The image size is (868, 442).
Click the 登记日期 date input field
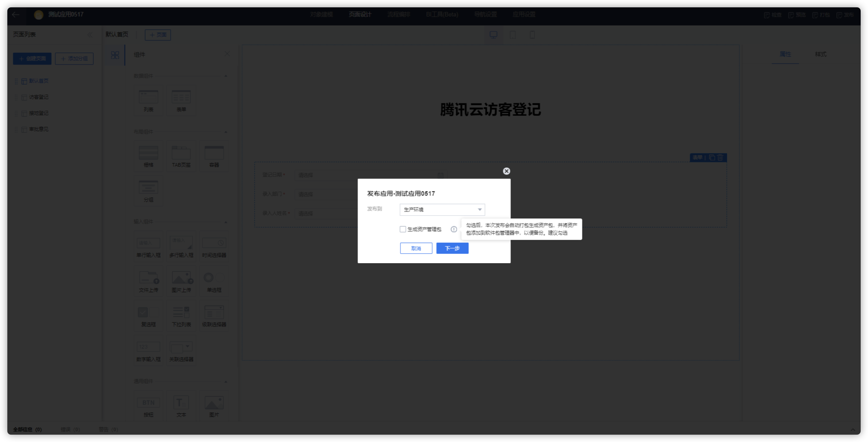pyautogui.click(x=371, y=175)
